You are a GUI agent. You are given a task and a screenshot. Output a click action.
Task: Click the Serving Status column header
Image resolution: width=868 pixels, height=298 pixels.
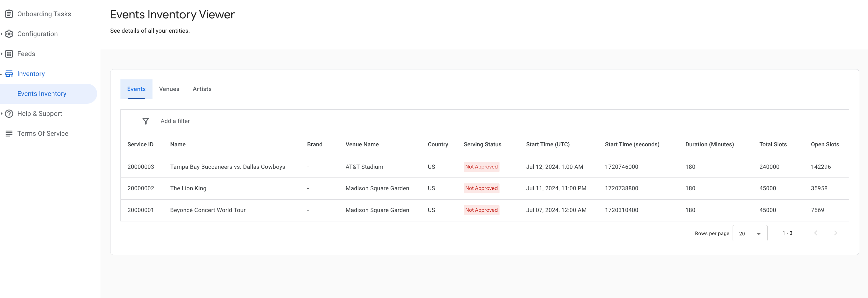tap(482, 144)
